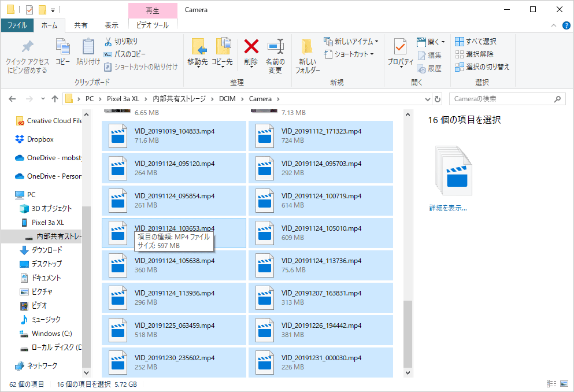Click the Play (再生) contextual tab header
The image size is (574, 392).
click(153, 10)
